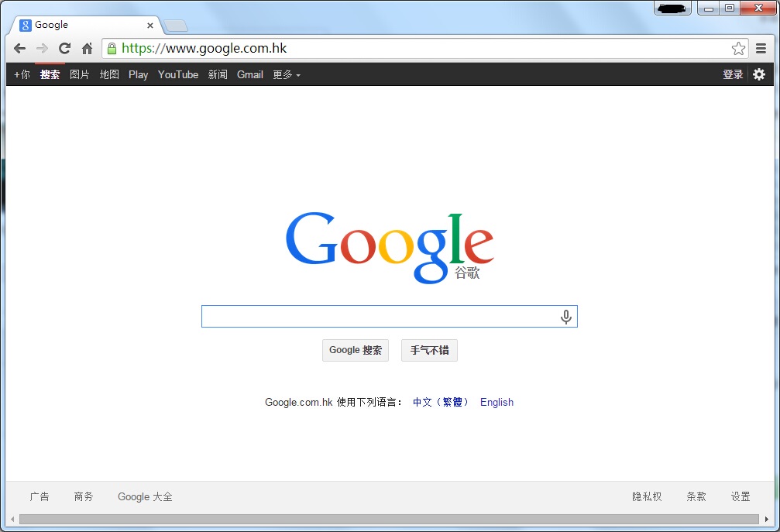Screen dimensions: 780x532
Task: Click the left scroll arrow
Action: [x=12, y=519]
